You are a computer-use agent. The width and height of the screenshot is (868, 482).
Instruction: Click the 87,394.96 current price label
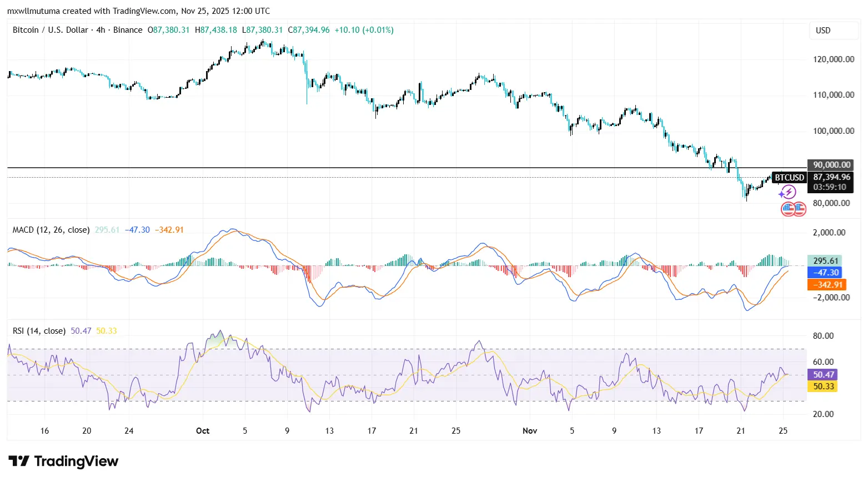831,177
